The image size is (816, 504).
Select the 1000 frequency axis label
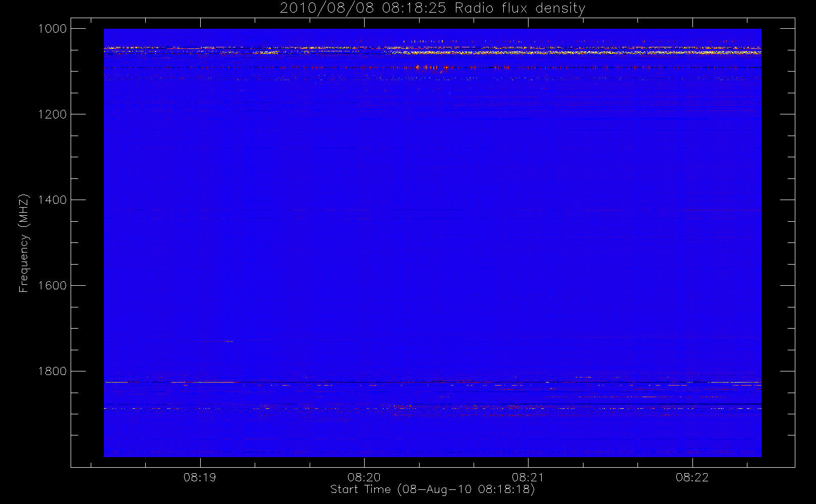click(x=52, y=29)
